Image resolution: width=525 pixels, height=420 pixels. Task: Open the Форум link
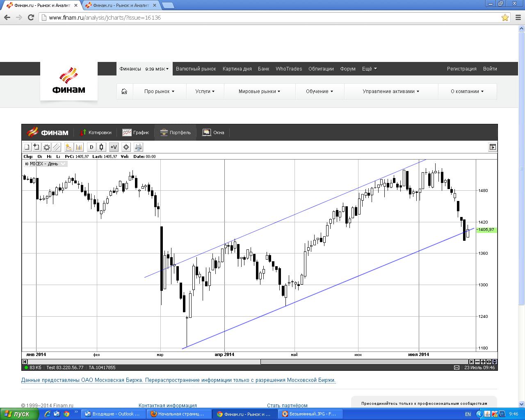pos(348,69)
